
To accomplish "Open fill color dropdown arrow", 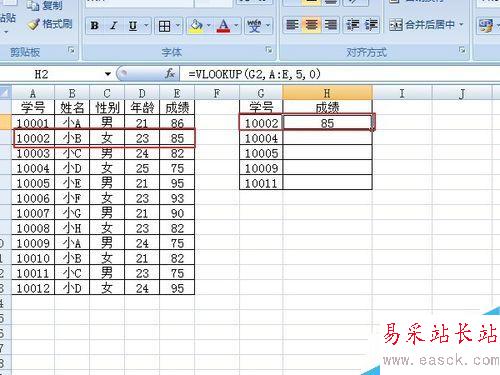I will click(209, 26).
